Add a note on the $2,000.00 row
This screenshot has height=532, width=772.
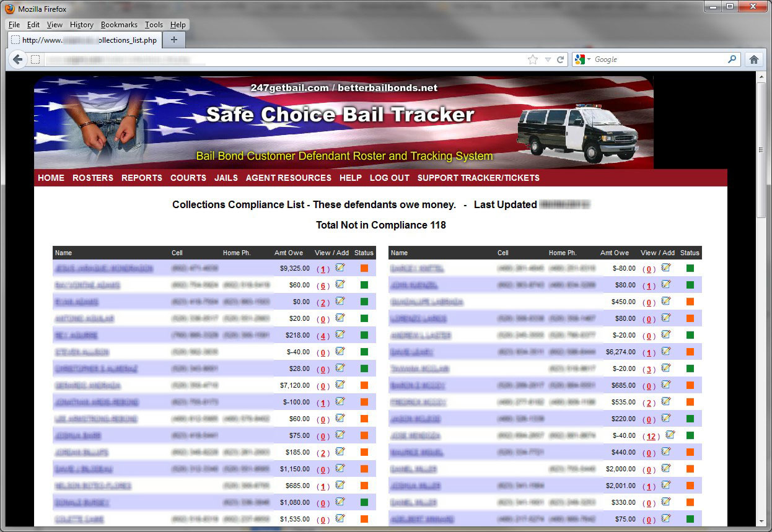(665, 468)
